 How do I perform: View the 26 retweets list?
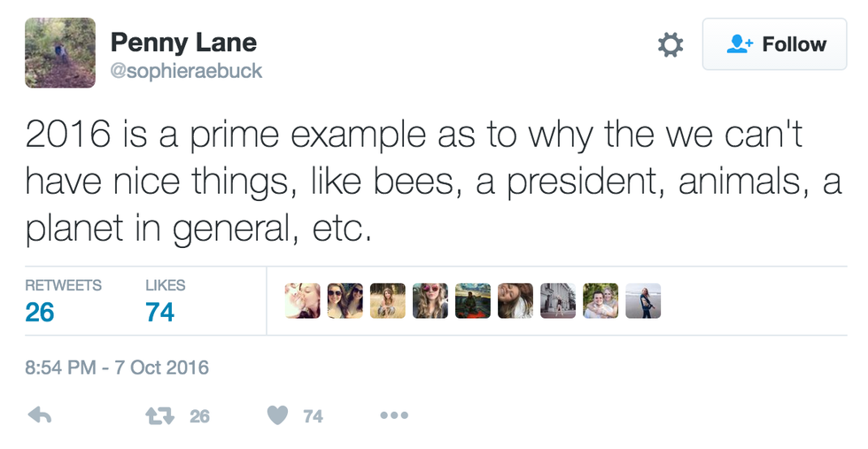(x=40, y=312)
